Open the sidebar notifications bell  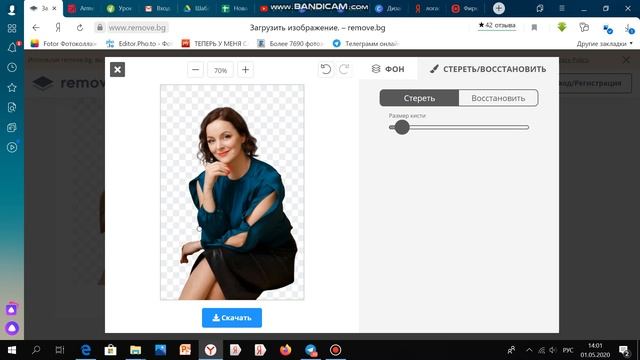[12, 48]
